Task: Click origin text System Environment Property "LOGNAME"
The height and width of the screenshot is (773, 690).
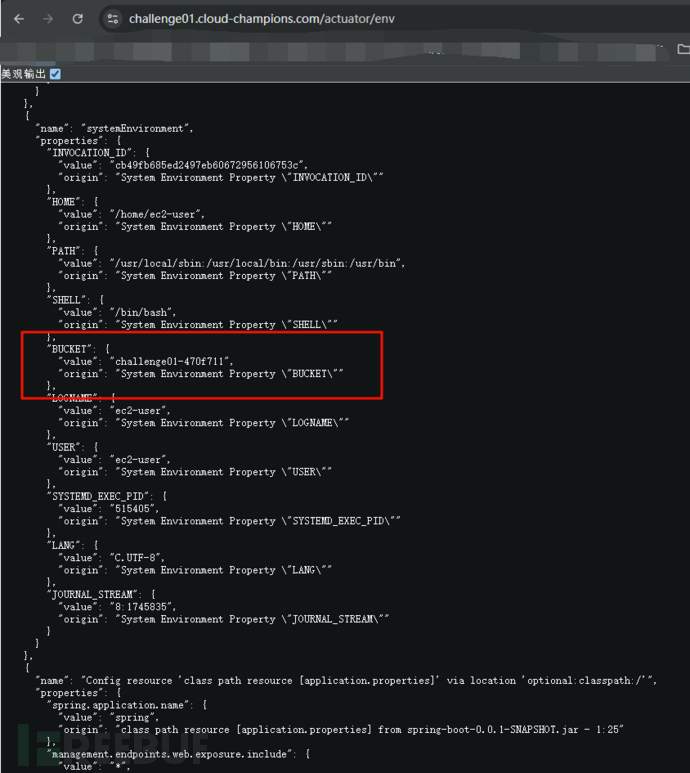Action: (x=232, y=423)
